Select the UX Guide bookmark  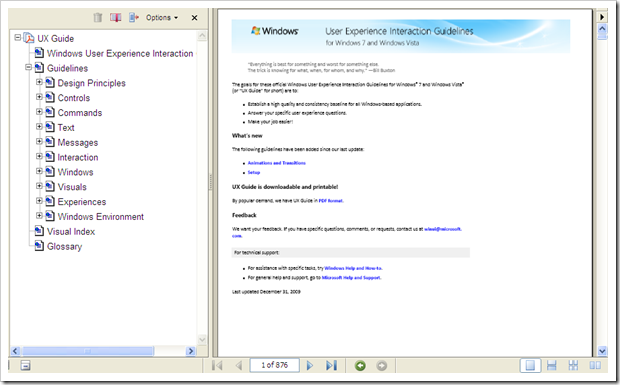56,38
